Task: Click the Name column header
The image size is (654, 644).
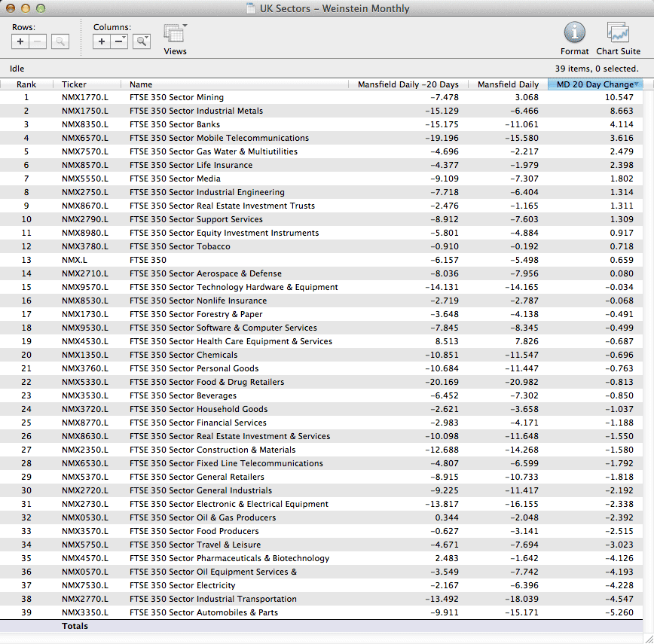Action: tap(141, 84)
